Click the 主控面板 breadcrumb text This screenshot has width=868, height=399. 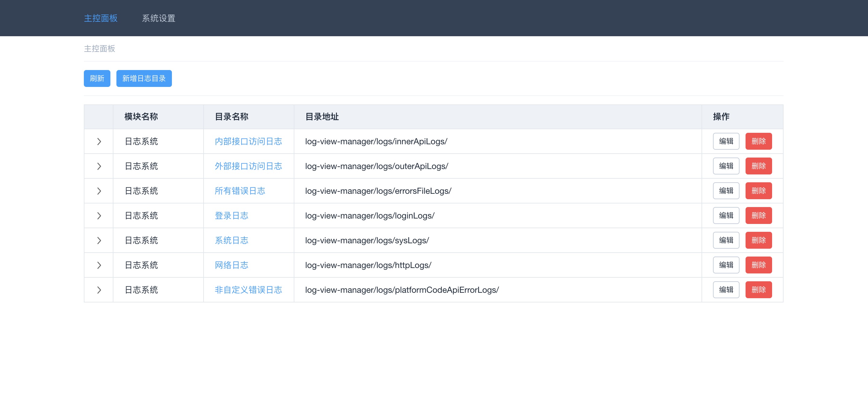100,49
